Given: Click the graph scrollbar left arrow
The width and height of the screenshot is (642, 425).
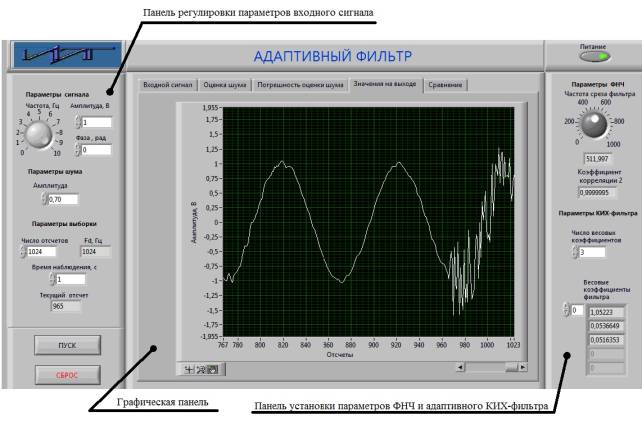Looking at the screenshot, I should 461,367.
